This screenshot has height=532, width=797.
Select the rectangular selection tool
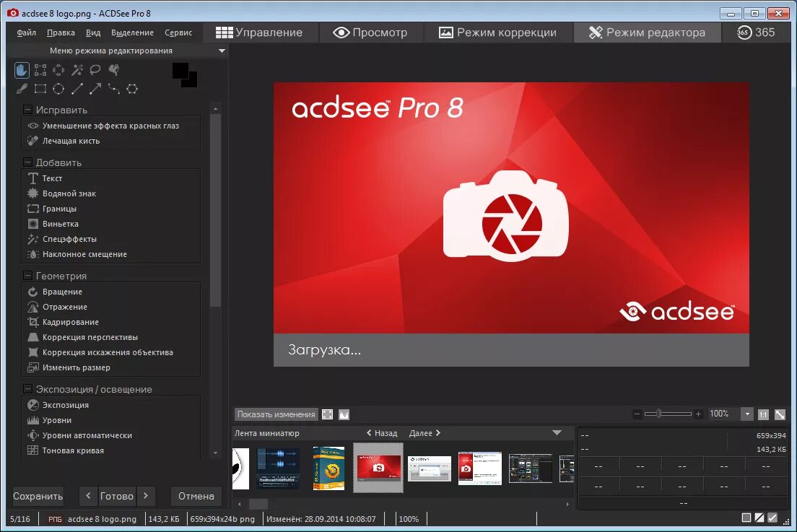(x=40, y=70)
